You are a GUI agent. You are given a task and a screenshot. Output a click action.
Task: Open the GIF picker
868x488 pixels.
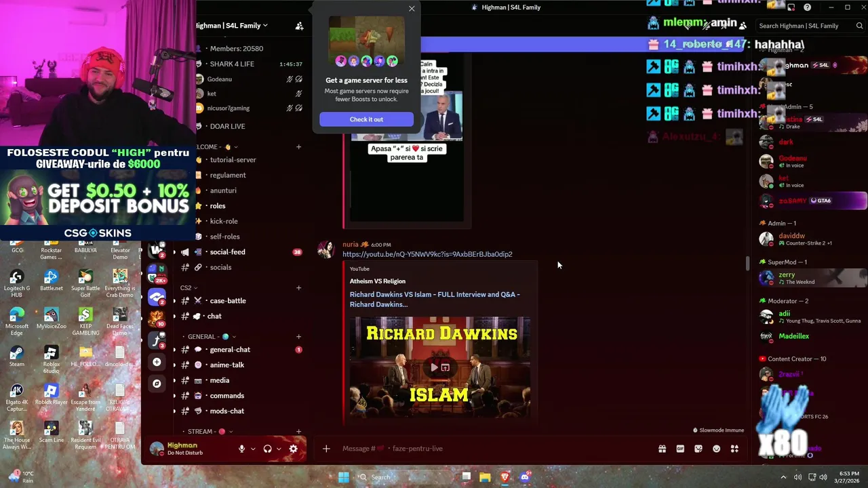[x=680, y=449]
